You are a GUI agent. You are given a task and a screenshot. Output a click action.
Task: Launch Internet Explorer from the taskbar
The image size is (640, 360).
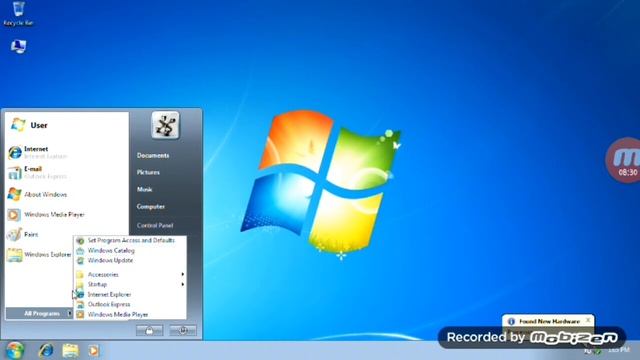[x=46, y=350]
